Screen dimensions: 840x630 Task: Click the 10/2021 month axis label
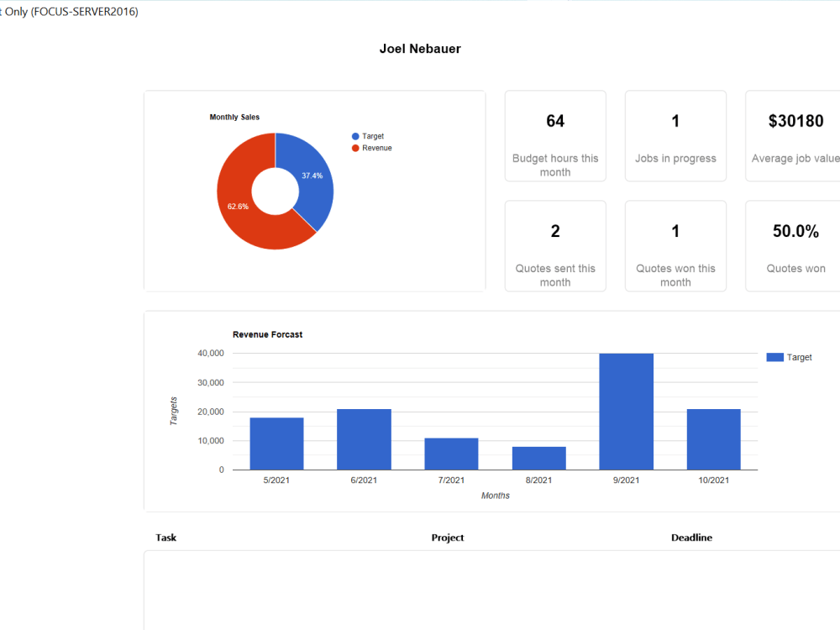tap(713, 480)
